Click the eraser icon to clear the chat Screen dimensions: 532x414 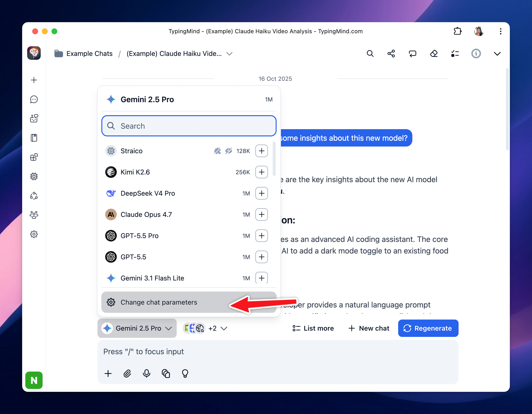(x=434, y=53)
